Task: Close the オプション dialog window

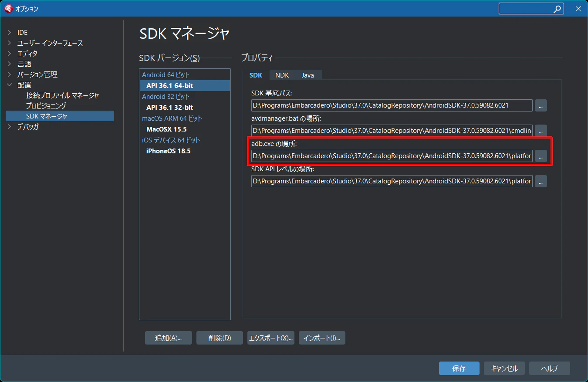Action: point(578,9)
